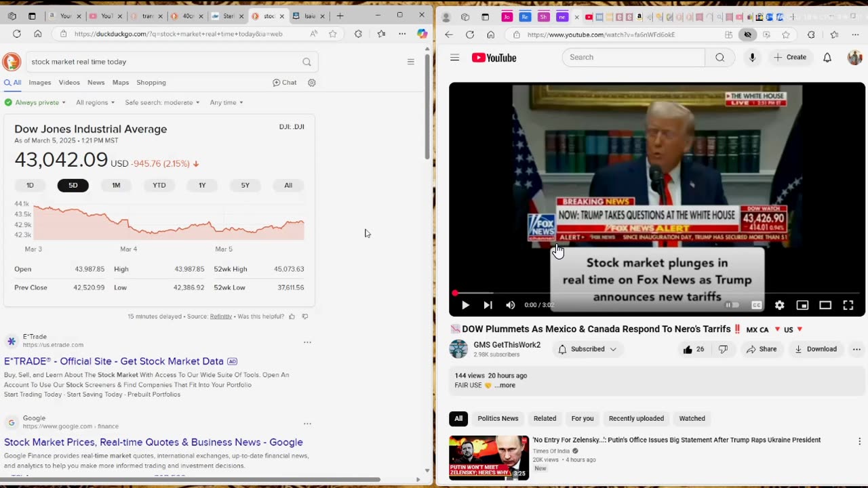Skip to next video in the player

click(x=488, y=305)
